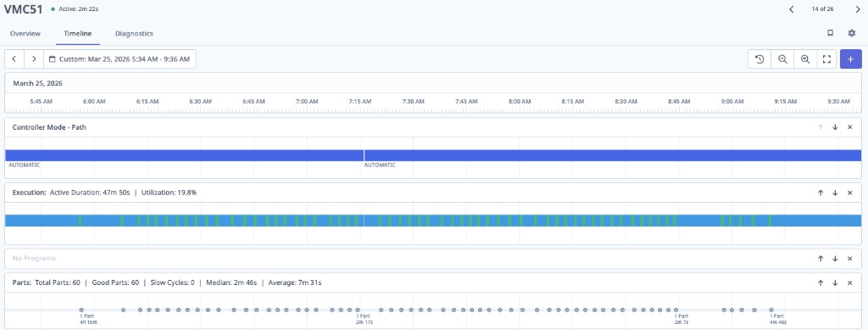Click the March 25, 2026 date label
Screen dimensions: 868x330
[37, 84]
